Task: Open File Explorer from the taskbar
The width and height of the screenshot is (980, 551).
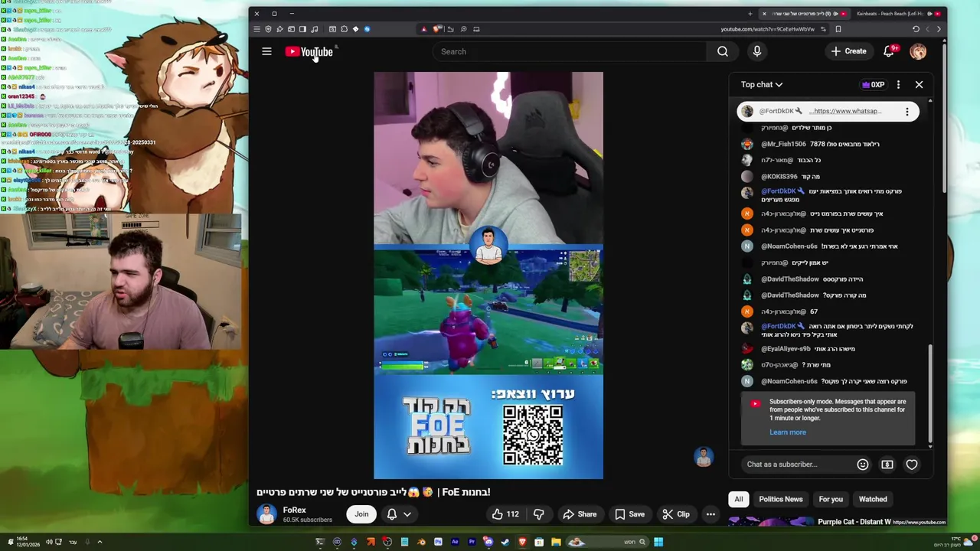Action: (x=556, y=542)
